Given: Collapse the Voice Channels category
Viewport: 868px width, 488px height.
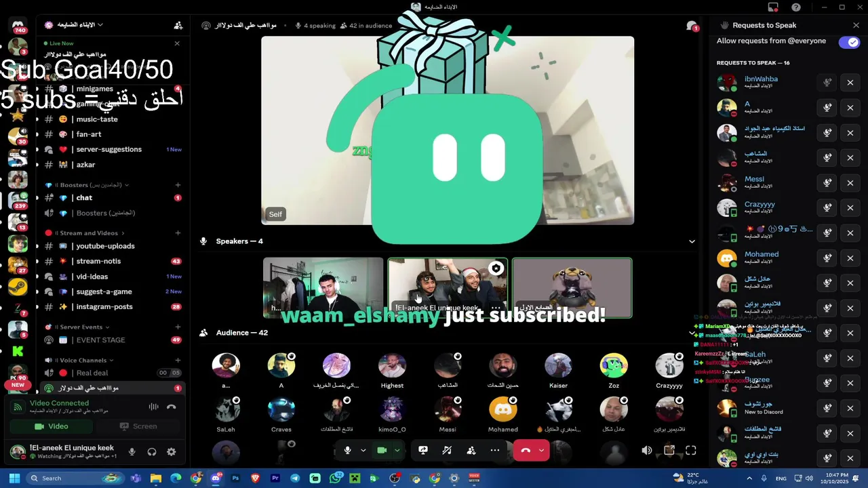Looking at the screenshot, I should (x=84, y=360).
